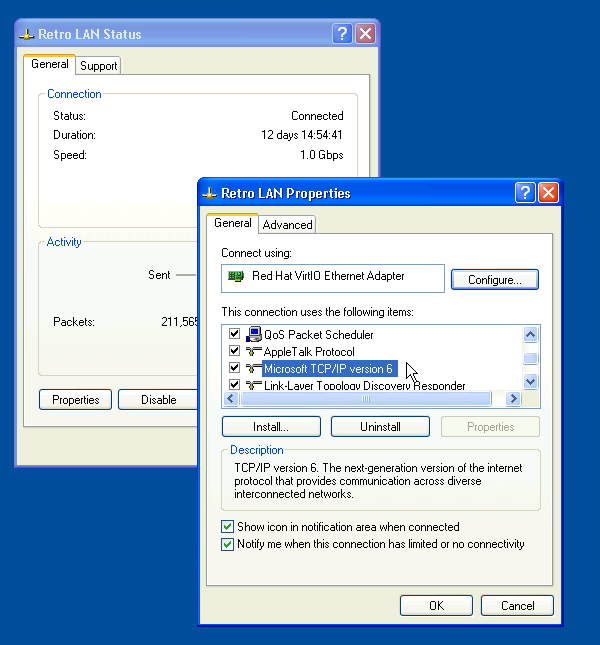Uncheck the QoS Packet Scheduler checkbox
Screen dimensions: 600x645
point(234,335)
